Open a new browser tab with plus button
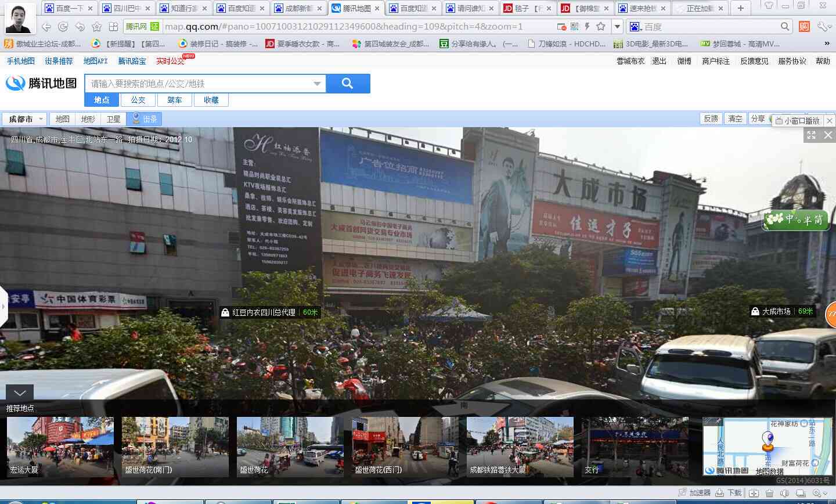Image resolution: width=836 pixels, height=504 pixels. tap(740, 8)
